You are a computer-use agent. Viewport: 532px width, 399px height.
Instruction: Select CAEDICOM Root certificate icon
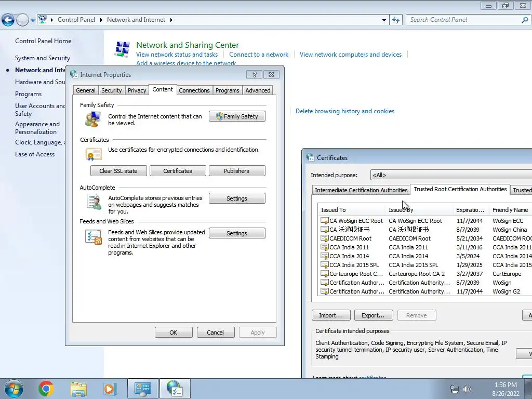pyautogui.click(x=324, y=238)
